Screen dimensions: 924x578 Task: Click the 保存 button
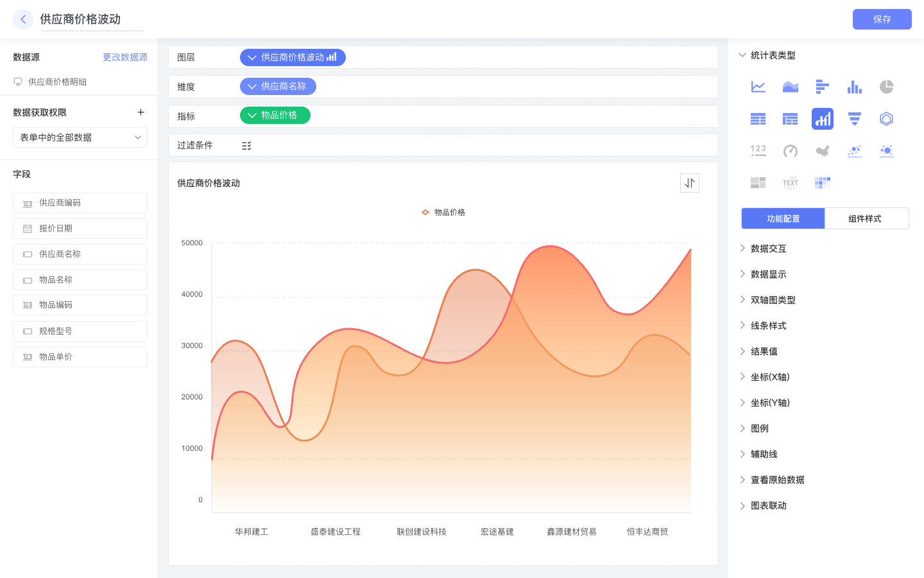(882, 19)
